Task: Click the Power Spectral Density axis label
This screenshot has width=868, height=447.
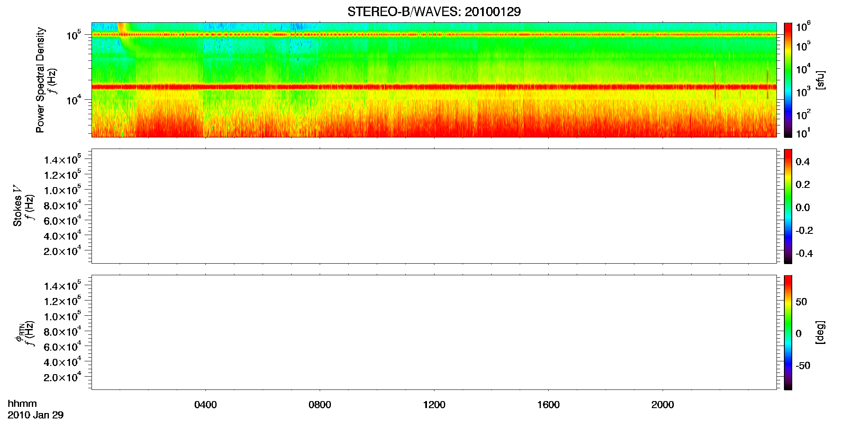Action: pyautogui.click(x=40, y=80)
